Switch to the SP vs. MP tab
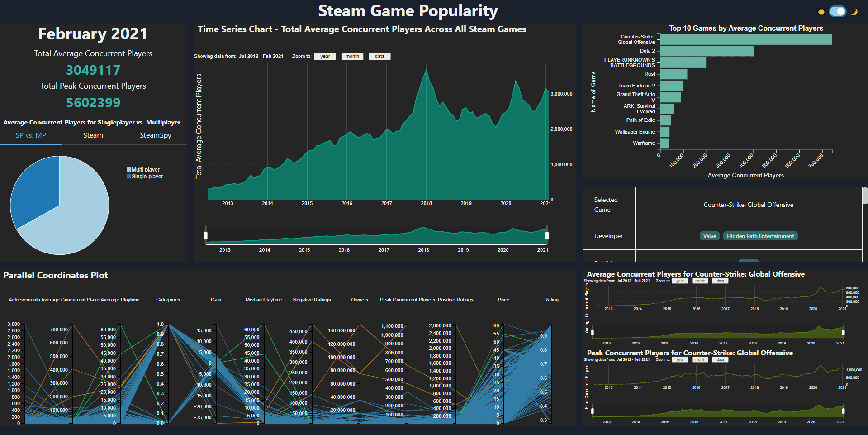The width and height of the screenshot is (868, 435). pyautogui.click(x=31, y=135)
